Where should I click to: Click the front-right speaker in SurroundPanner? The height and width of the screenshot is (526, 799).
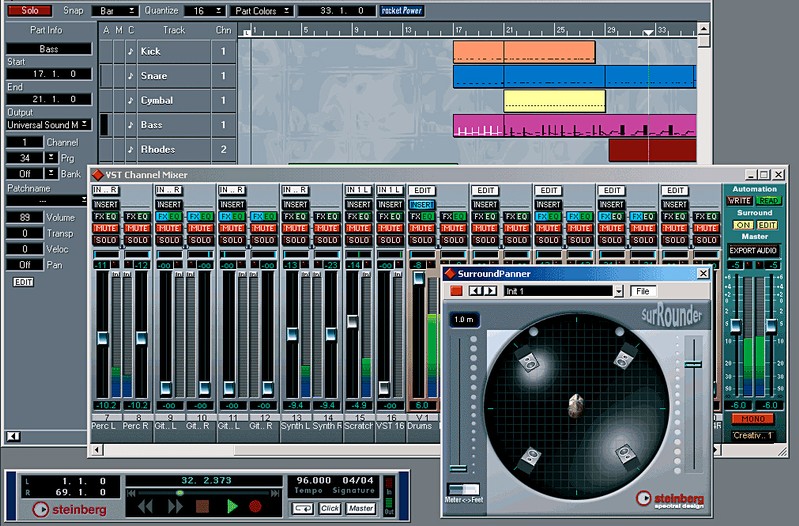point(624,358)
